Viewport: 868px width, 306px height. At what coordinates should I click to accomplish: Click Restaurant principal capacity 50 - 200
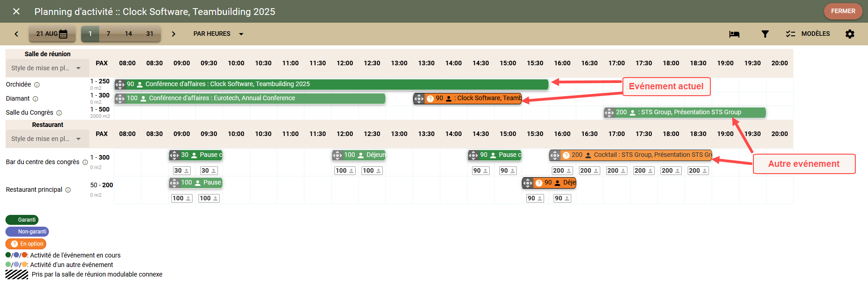click(101, 185)
